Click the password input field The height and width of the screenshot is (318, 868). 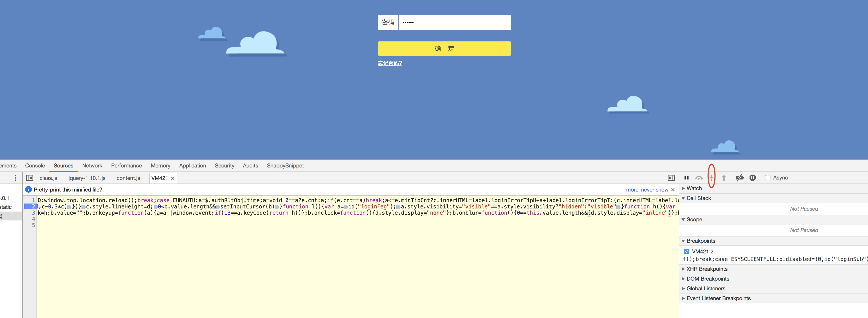click(454, 22)
